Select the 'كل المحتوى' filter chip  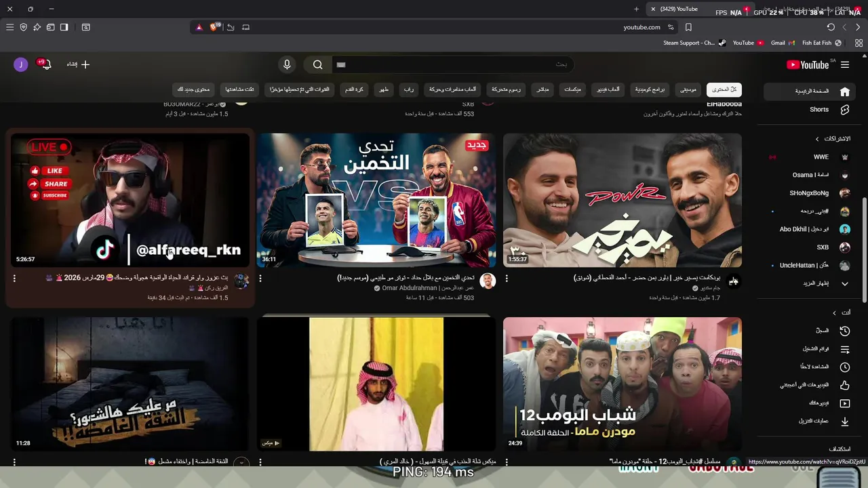[724, 89]
